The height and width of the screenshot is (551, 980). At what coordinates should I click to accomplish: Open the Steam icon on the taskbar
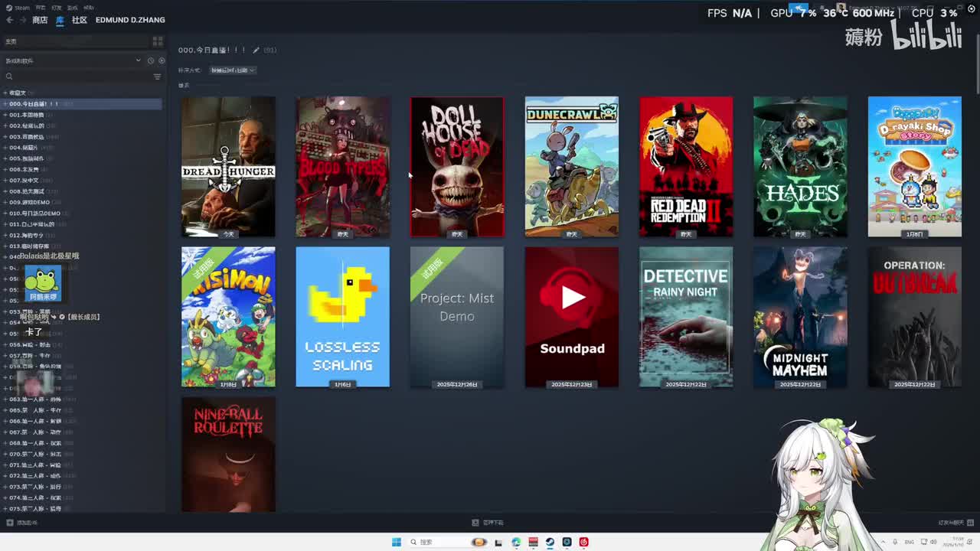pyautogui.click(x=550, y=542)
